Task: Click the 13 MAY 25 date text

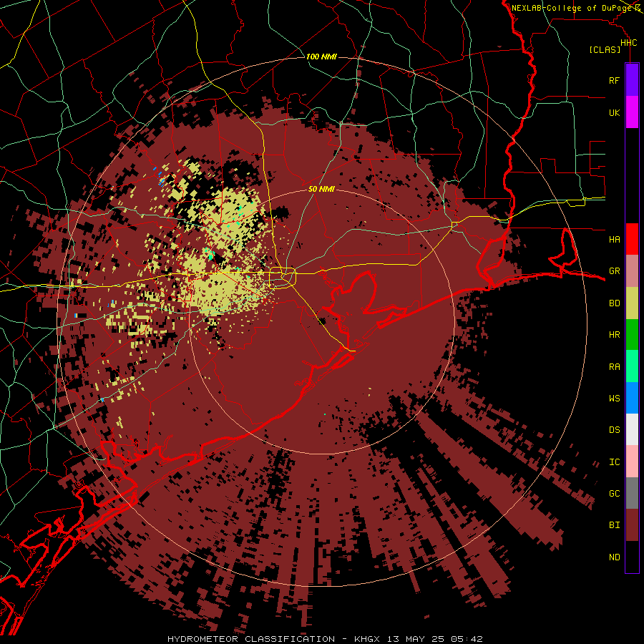Action: pos(415,639)
